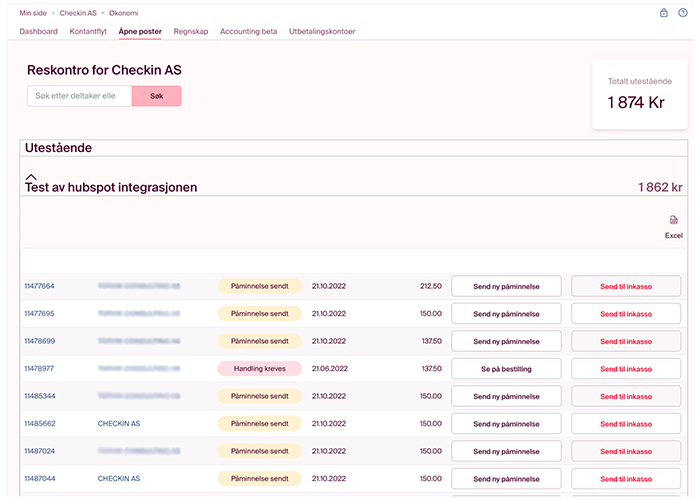Open the Regnskap tab

(191, 31)
